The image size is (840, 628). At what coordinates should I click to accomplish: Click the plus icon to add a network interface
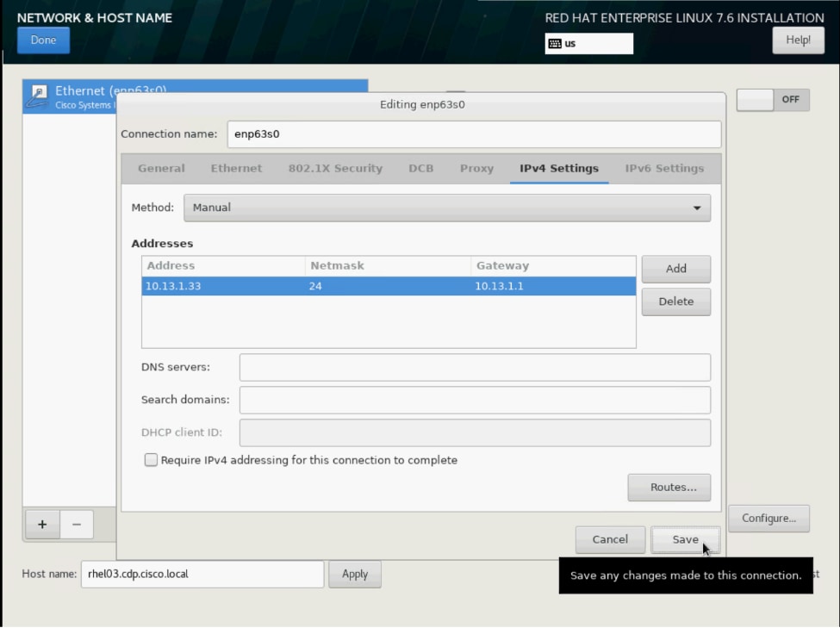pos(41,524)
